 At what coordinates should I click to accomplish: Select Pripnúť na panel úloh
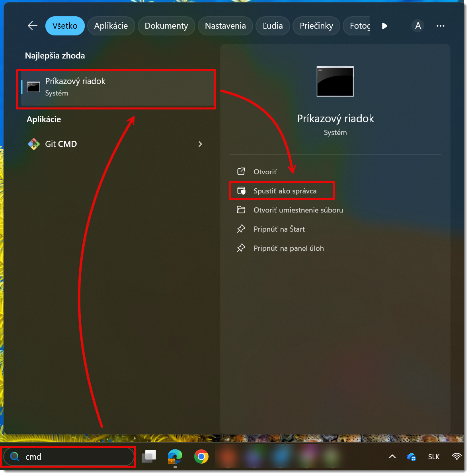(x=289, y=248)
